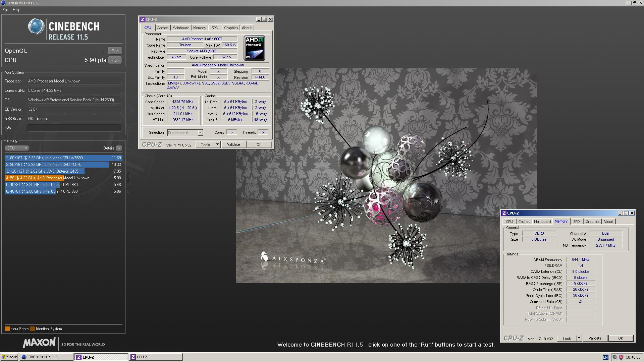
Task: Click the Details arrow in Ranking panel
Action: pyautogui.click(x=119, y=148)
